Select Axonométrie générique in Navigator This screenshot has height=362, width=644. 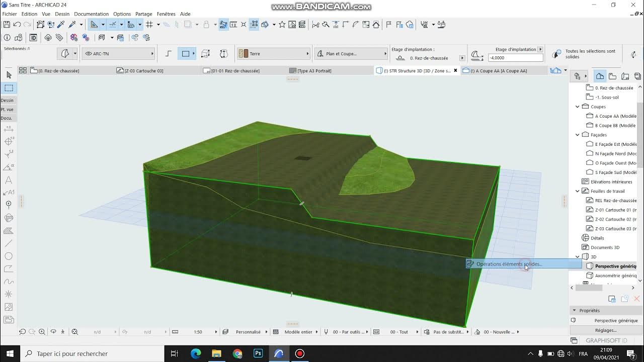[612, 276]
